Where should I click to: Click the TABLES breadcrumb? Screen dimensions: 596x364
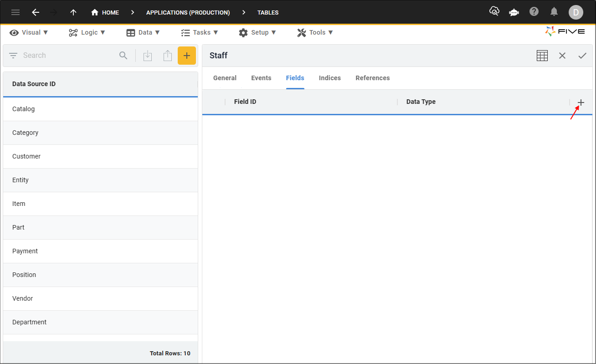point(268,12)
